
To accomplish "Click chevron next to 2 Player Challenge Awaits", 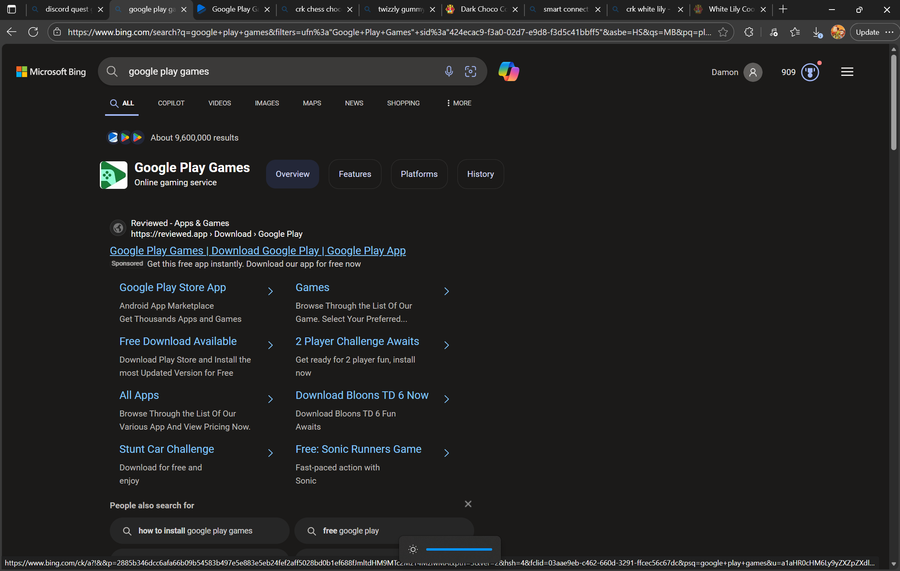I will (x=447, y=345).
